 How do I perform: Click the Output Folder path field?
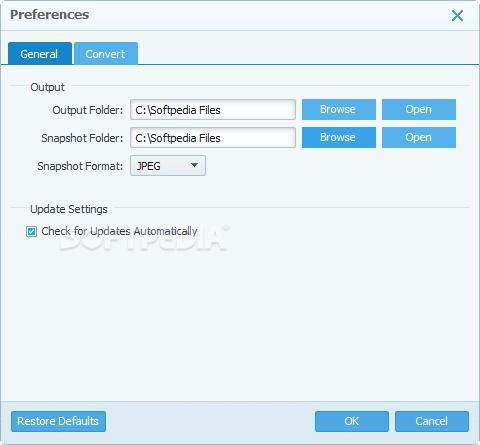[213, 110]
